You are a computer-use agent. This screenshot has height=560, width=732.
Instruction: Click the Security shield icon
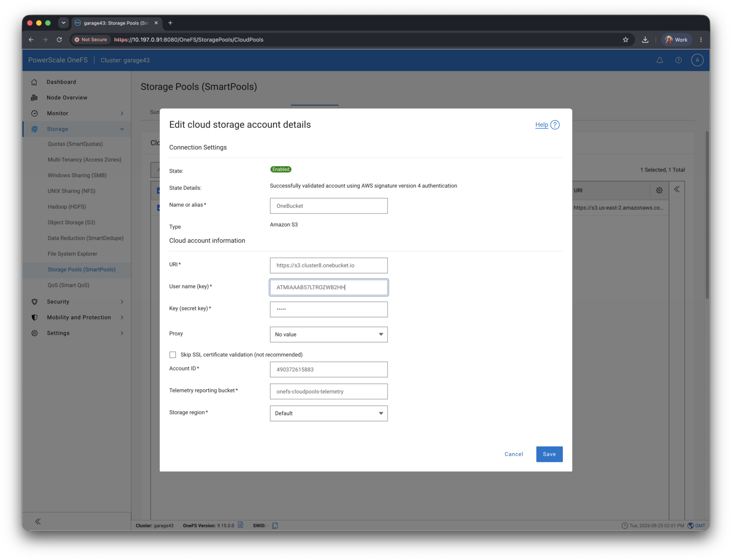coord(34,302)
